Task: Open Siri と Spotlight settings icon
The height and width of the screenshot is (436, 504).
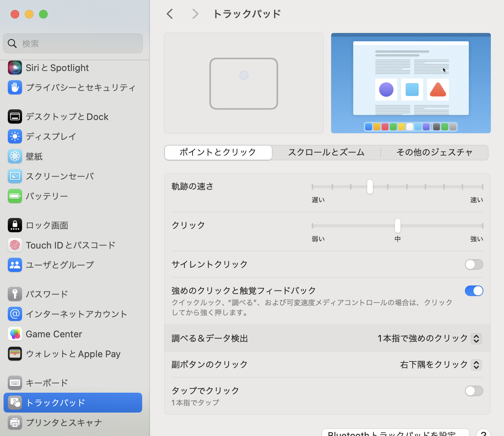Action: (x=15, y=67)
